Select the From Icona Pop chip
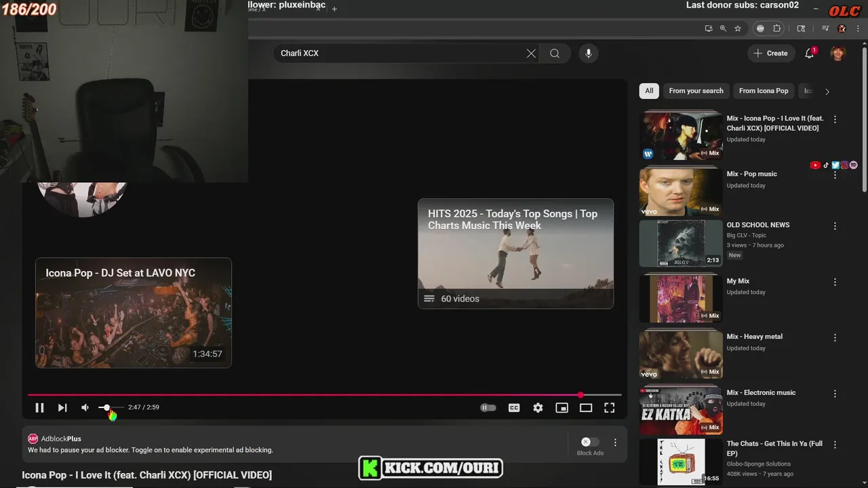868x488 pixels. 764,91
